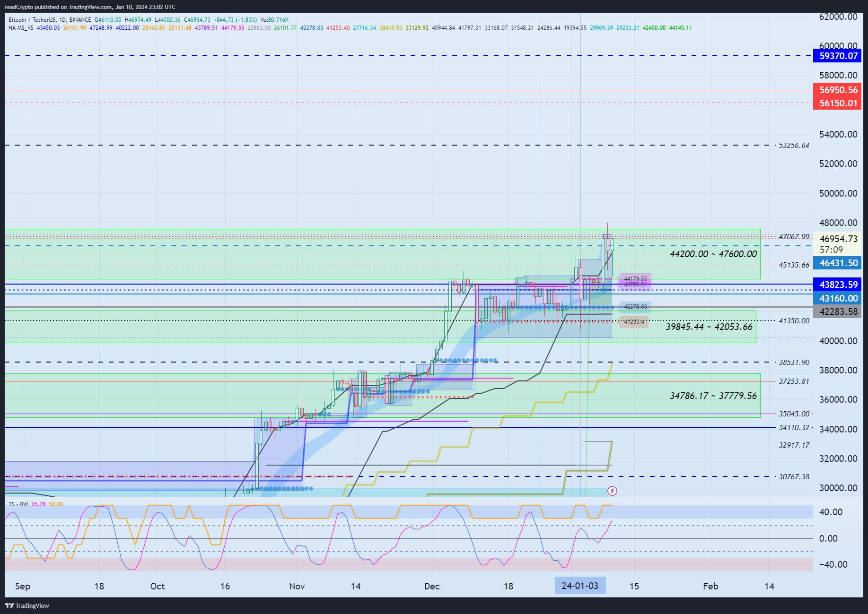This screenshot has width=868, height=614.
Task: Click the readCrypto published header text
Action: 90,7
